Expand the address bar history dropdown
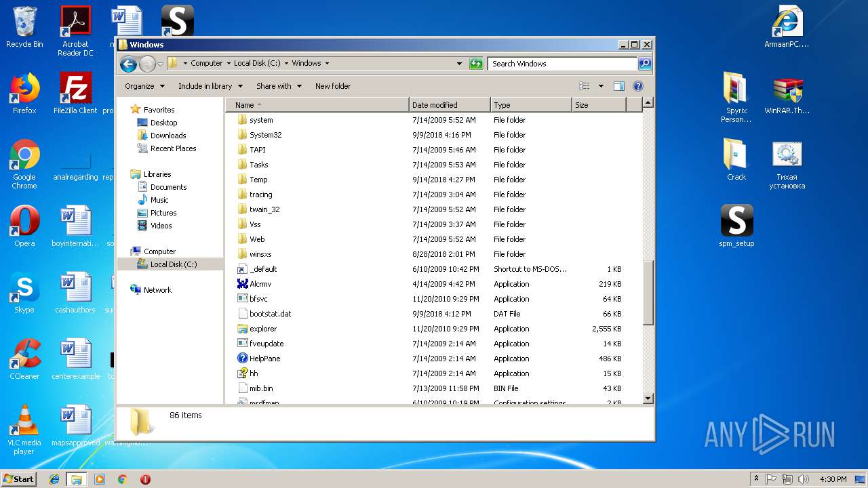 [x=460, y=64]
